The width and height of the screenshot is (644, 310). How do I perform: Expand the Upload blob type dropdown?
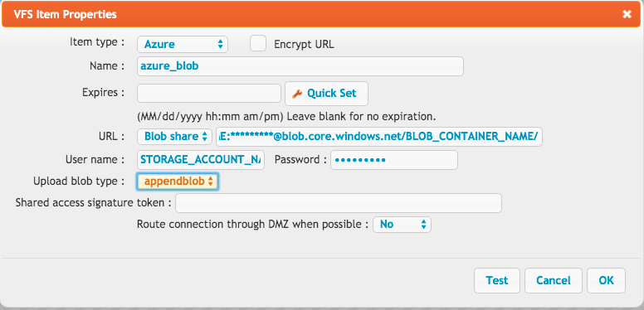click(178, 182)
